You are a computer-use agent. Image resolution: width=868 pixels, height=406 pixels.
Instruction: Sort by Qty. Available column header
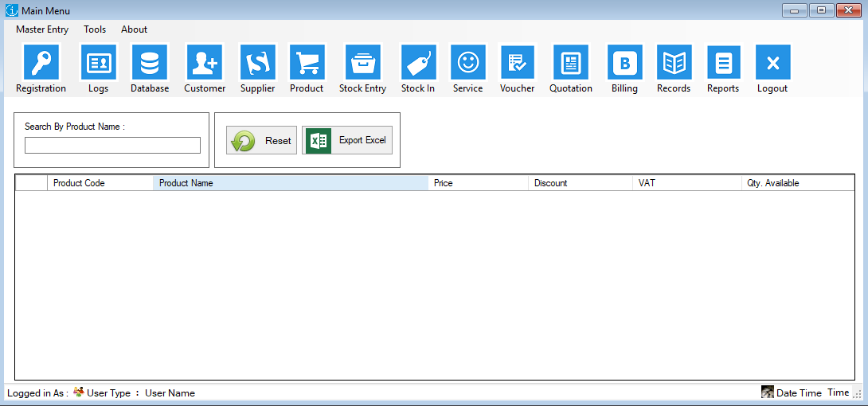(x=798, y=183)
